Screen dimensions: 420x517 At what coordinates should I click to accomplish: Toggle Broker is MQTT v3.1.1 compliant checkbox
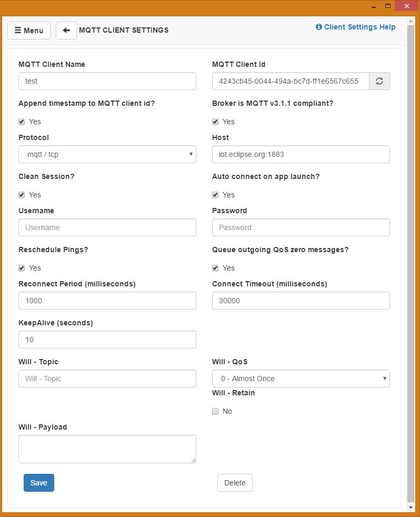point(215,122)
